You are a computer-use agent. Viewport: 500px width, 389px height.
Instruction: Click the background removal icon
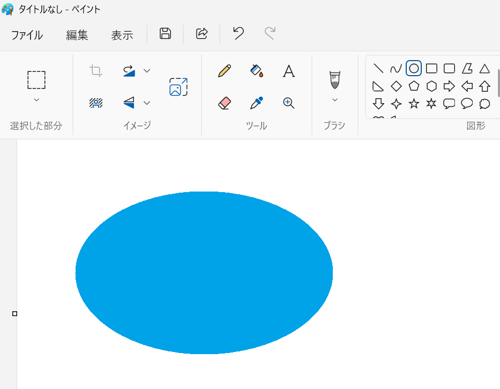[96, 103]
